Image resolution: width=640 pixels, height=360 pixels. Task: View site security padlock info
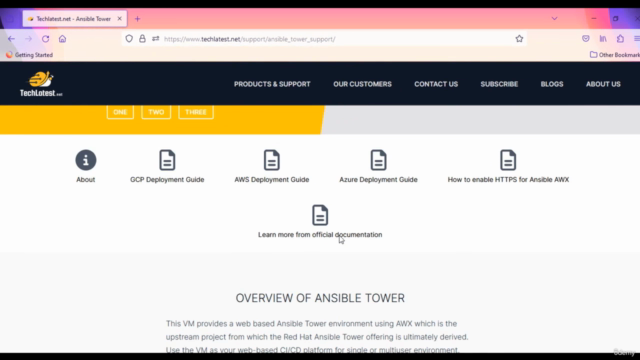pyautogui.click(x=142, y=39)
